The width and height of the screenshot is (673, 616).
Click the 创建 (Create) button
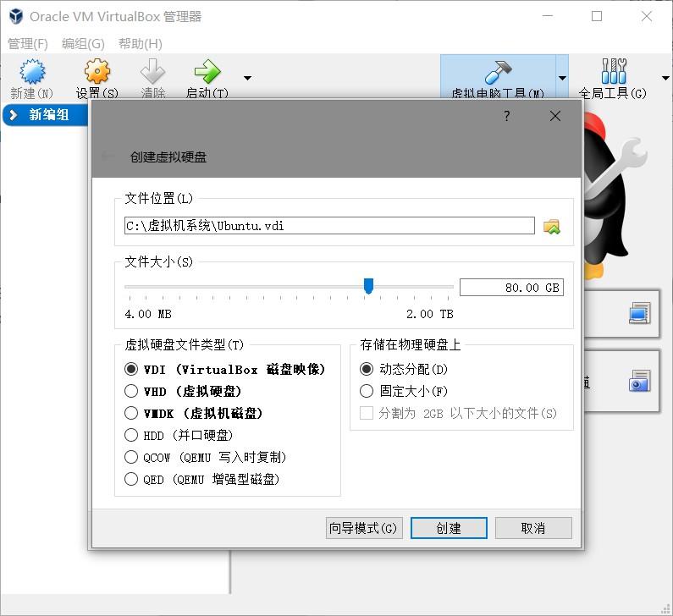pos(449,528)
